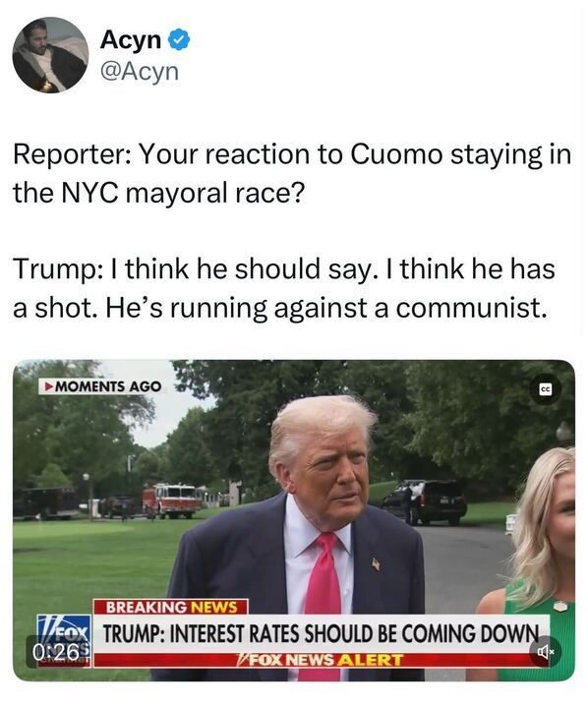Click the MOMENTS AGO tag in video
This screenshot has width=588, height=708.
click(x=101, y=386)
